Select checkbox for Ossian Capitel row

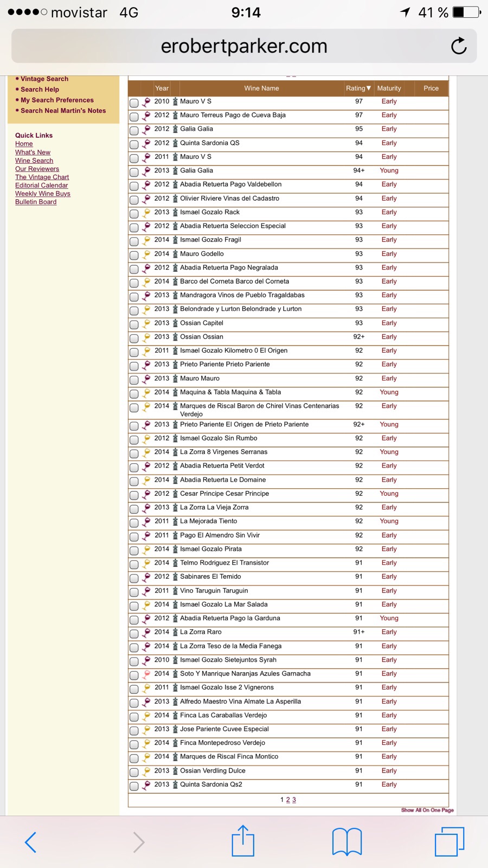pos(134,324)
